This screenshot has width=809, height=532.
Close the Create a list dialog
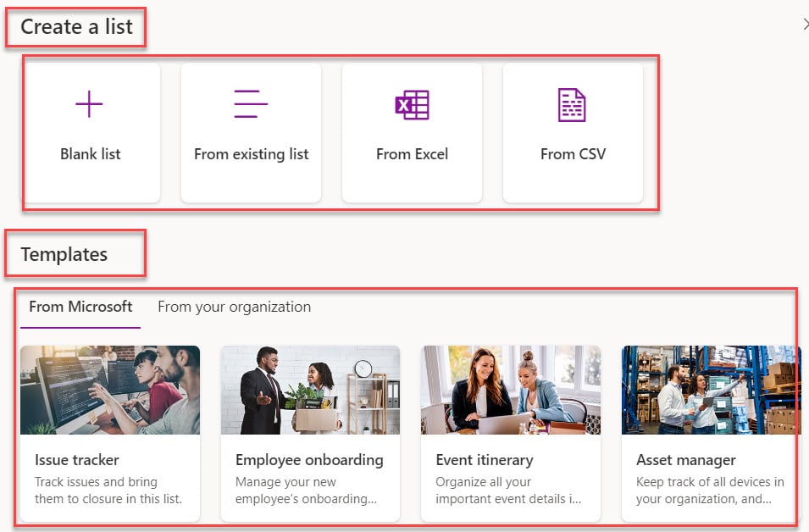(806, 24)
